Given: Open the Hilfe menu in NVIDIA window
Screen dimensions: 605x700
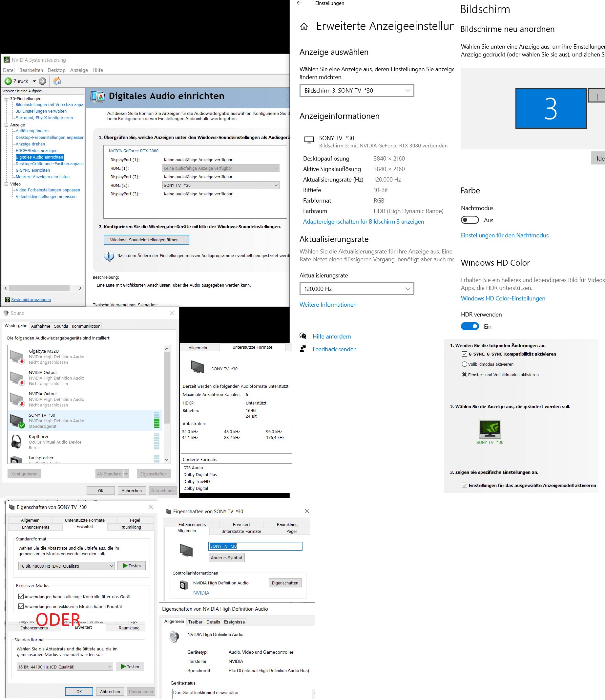Looking at the screenshot, I should 97,70.
